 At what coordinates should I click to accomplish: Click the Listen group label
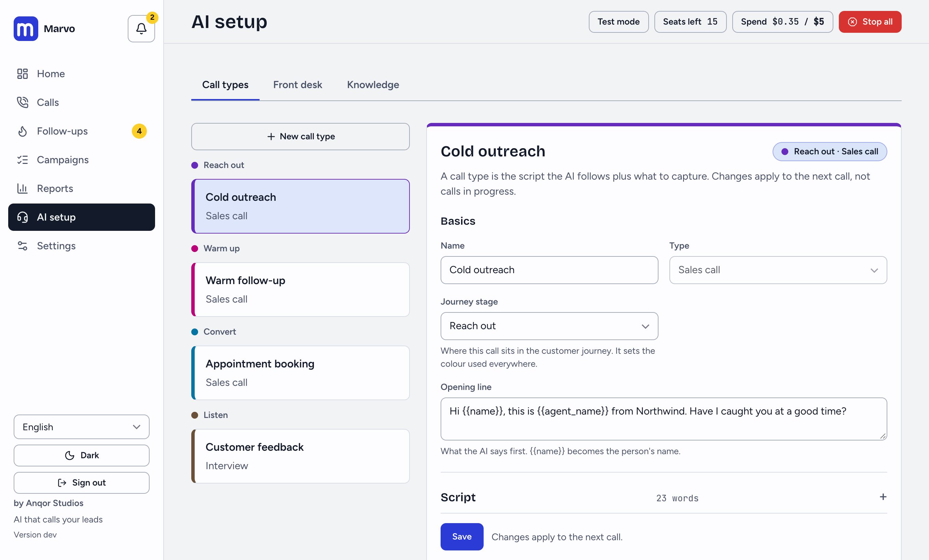[x=215, y=415]
